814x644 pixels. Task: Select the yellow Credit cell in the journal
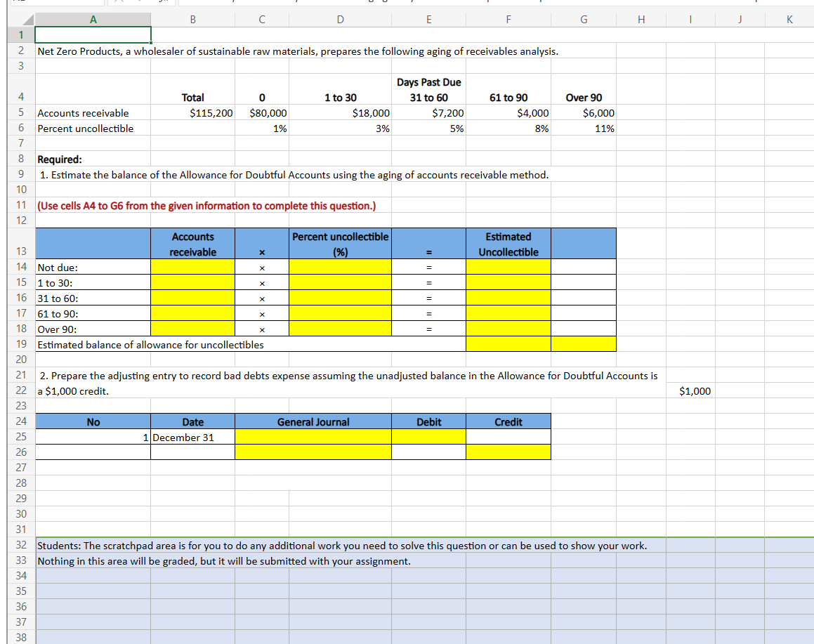[508, 452]
